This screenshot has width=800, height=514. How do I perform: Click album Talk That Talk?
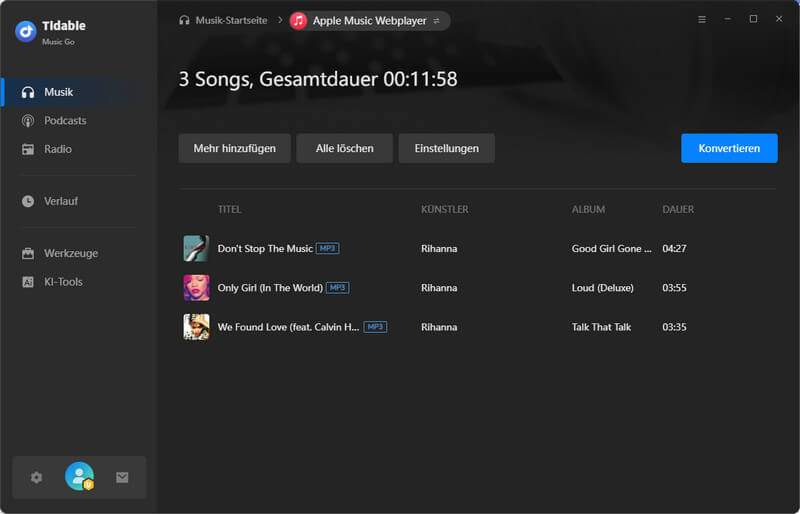click(x=602, y=327)
